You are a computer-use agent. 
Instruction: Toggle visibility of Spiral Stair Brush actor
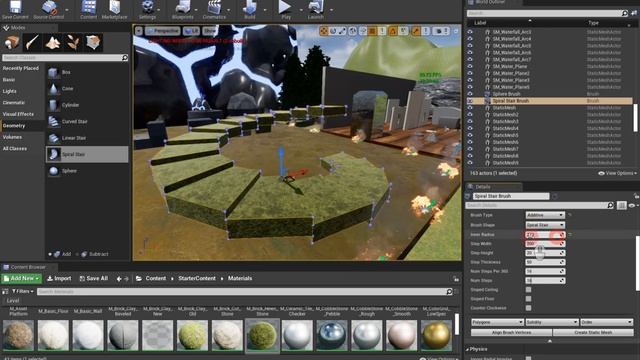470,101
